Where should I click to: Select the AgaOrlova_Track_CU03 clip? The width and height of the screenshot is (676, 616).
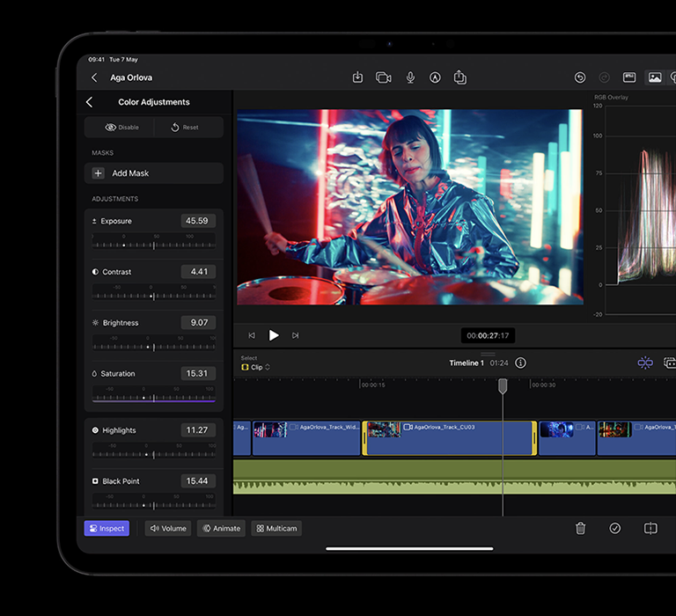(450, 438)
